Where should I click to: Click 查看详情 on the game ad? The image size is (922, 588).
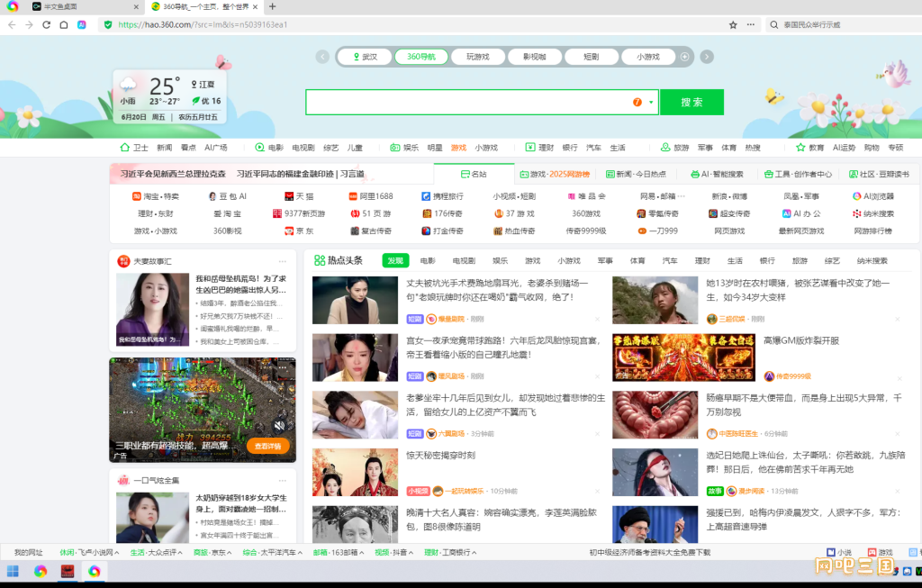click(268, 447)
